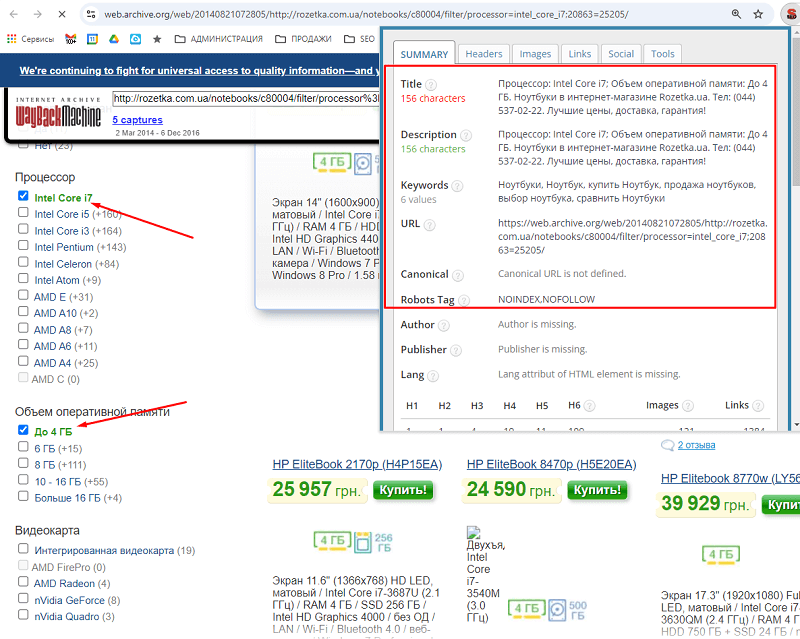Check the 8 ГБ memory filter

coord(23,463)
